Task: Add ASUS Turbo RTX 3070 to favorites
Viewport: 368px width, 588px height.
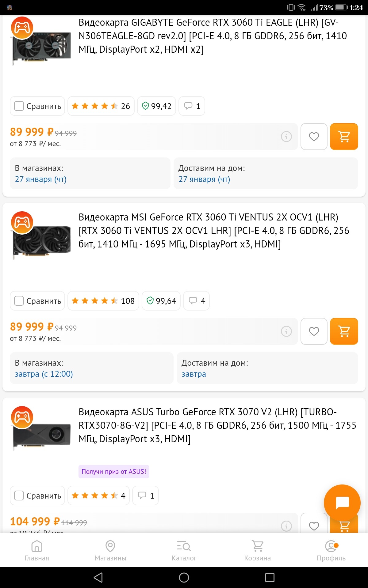Action: click(x=314, y=526)
